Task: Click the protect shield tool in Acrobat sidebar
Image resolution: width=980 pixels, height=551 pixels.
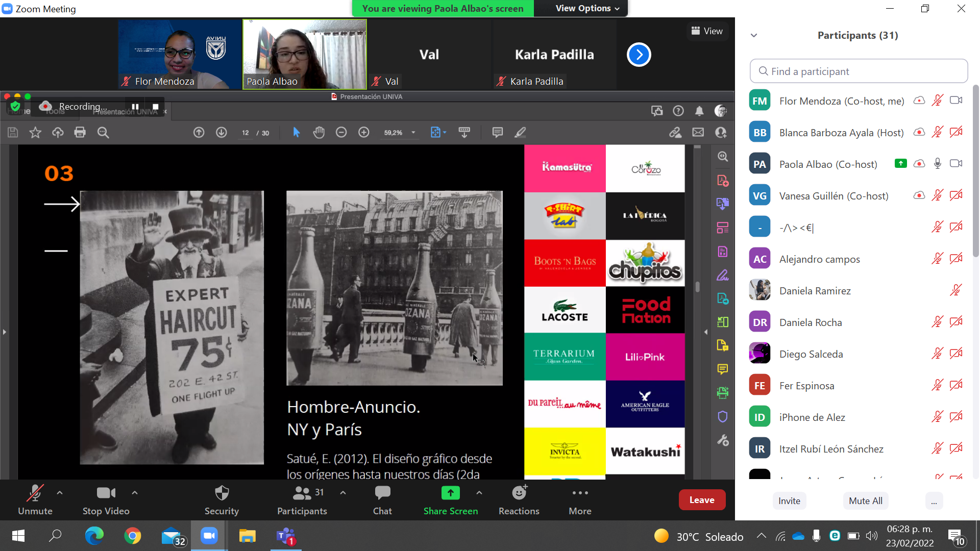Action: tap(723, 417)
